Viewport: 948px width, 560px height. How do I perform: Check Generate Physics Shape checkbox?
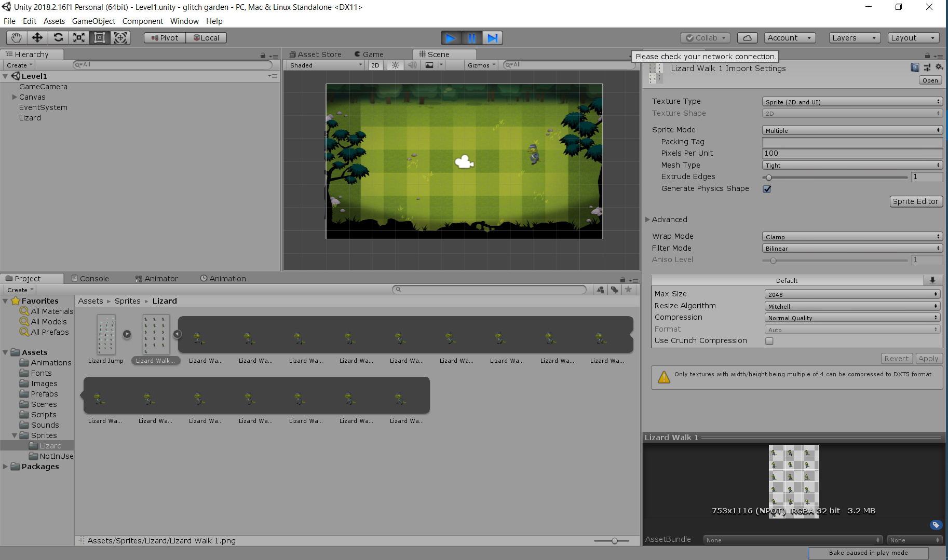tap(767, 189)
